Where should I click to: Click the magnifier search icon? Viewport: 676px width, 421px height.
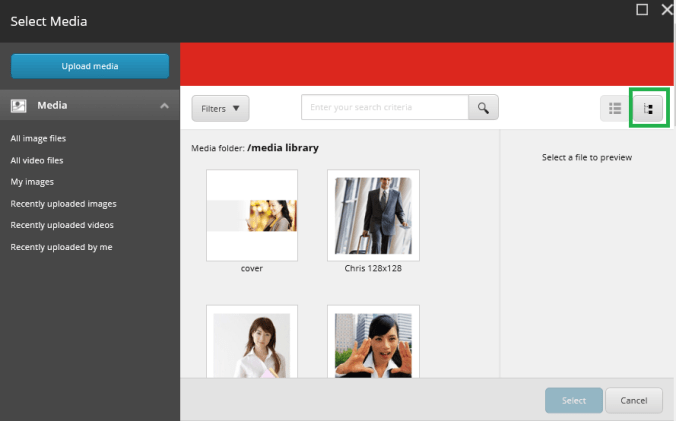[483, 108]
